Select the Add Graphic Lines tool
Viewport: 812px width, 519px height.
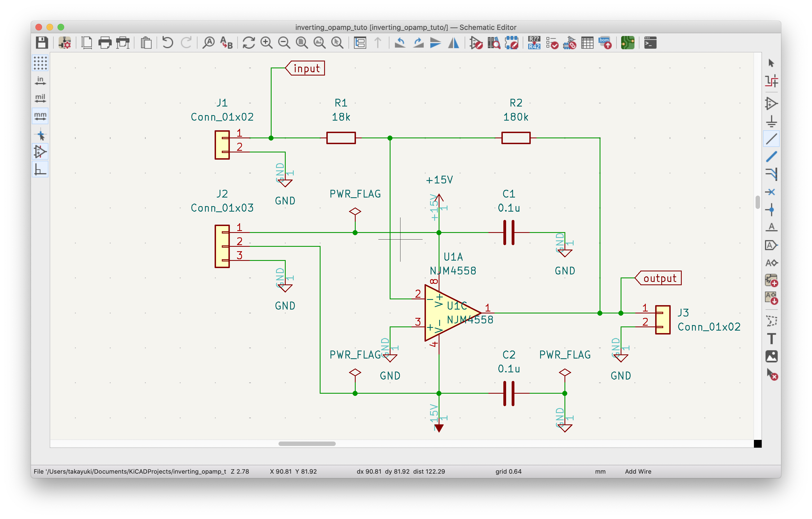[771, 321]
